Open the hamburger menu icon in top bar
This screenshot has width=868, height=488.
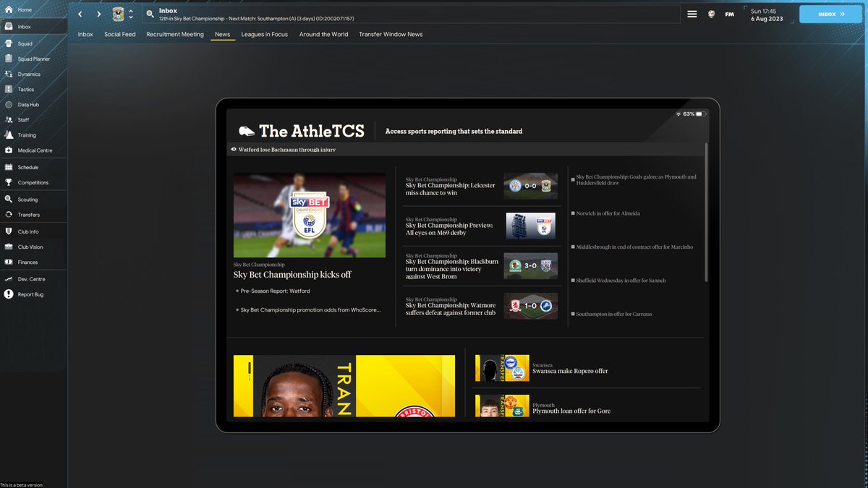pos(692,14)
